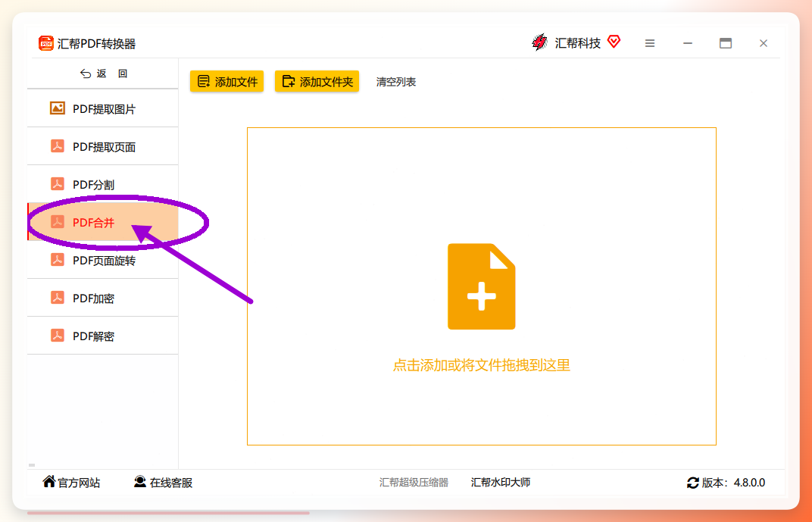Viewport: 812px width, 522px height.
Task: Open the 汇帮水印大师 link
Action: 500,482
